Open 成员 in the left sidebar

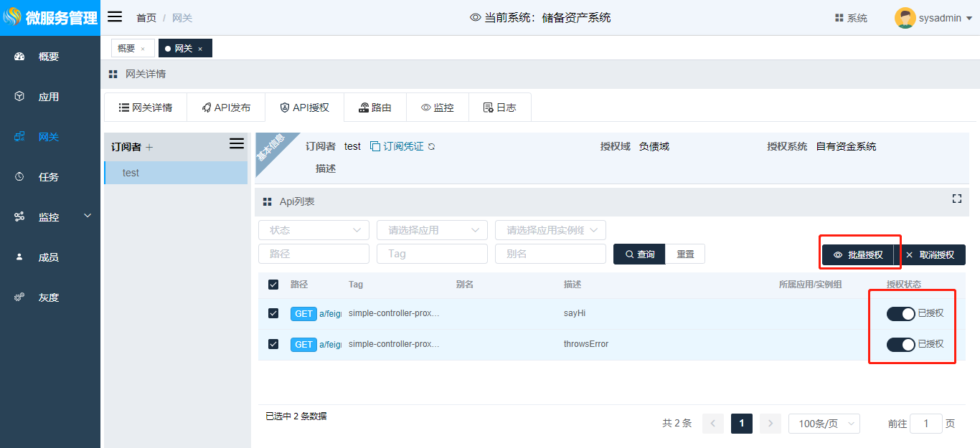[x=49, y=257]
